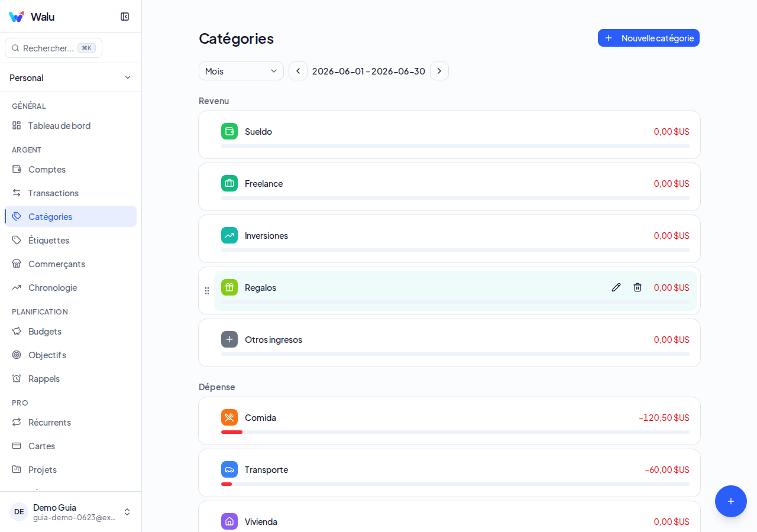This screenshot has width=757, height=532.
Task: Open the Otros ingresos category
Action: coord(449,343)
